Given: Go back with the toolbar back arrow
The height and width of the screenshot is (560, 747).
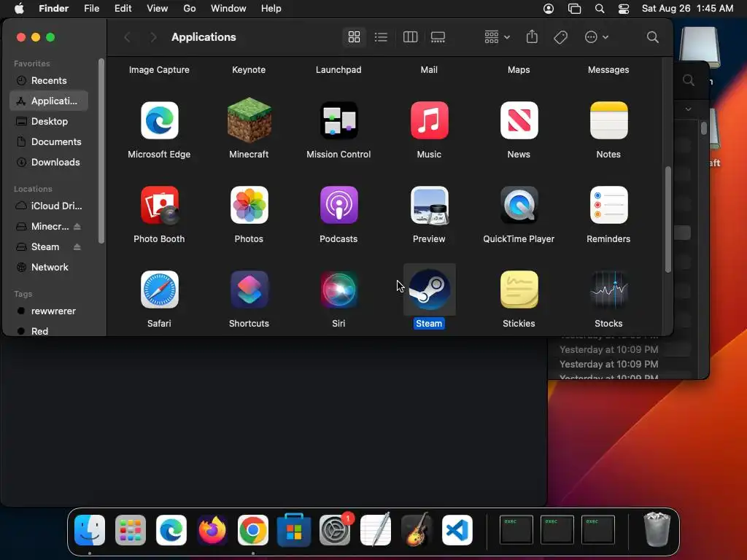Looking at the screenshot, I should (x=127, y=37).
